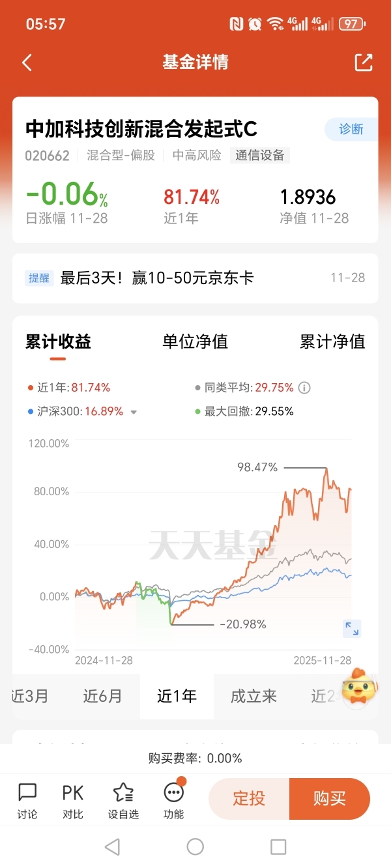This screenshot has height=868, width=391.
Task: Tap the info icon beside 同类平均
Action: point(304,388)
